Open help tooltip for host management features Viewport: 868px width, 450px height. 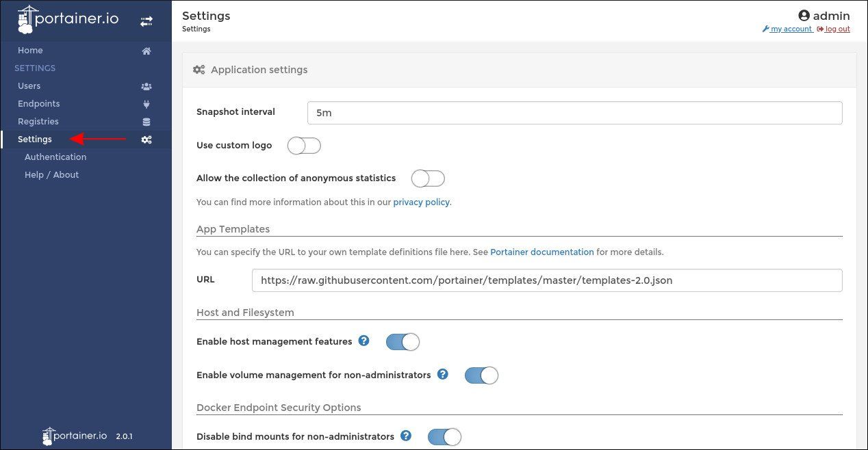(363, 340)
